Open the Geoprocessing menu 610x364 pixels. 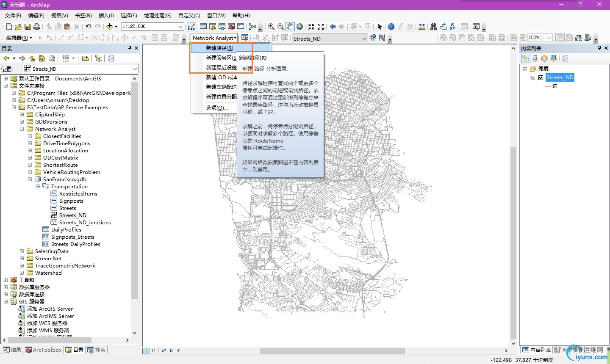[x=157, y=16]
